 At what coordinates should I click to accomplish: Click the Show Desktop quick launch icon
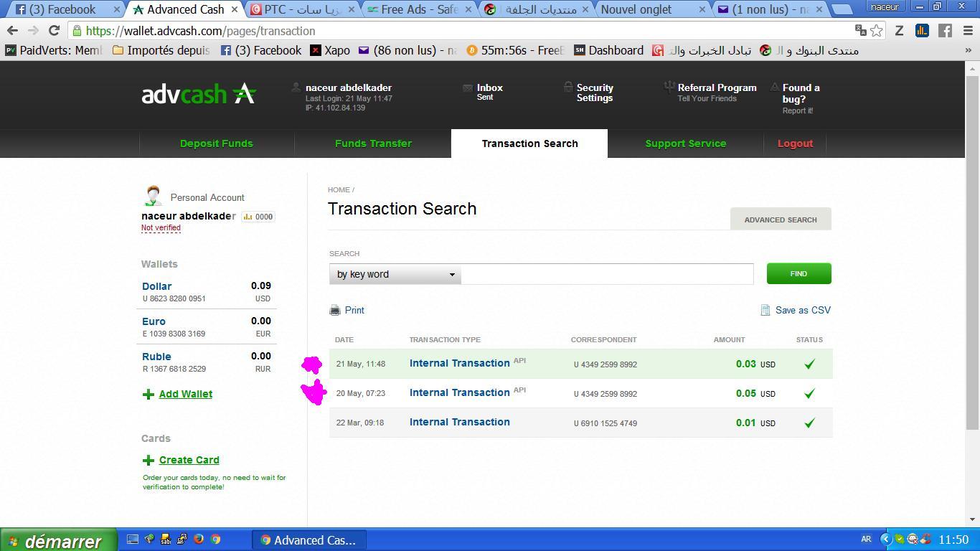click(133, 540)
